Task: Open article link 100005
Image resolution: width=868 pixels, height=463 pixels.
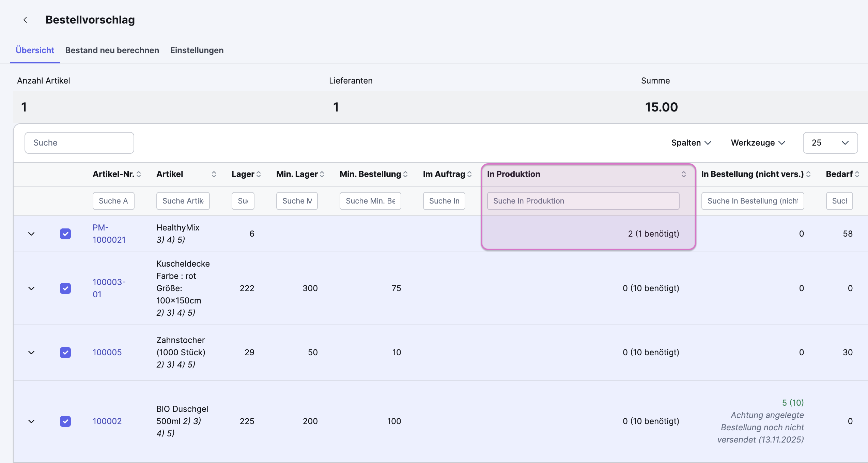Action: click(107, 353)
